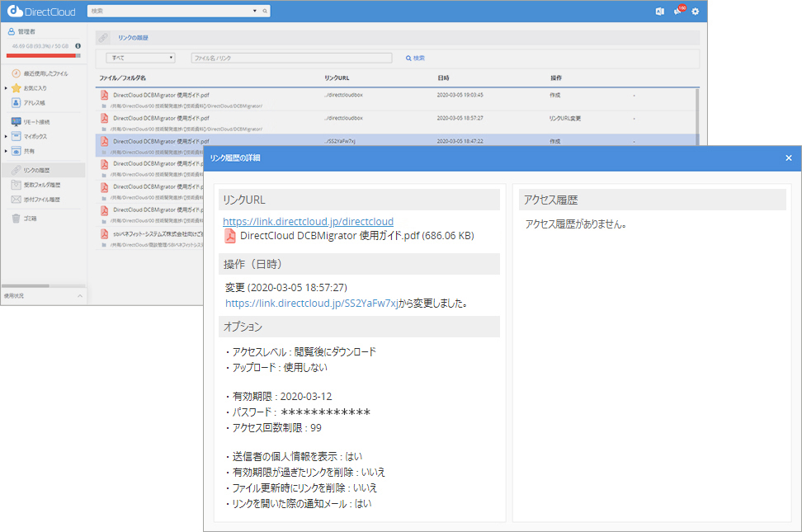Image resolution: width=802 pixels, height=532 pixels.
Task: Click the 共有 shared folder icon
Action: [x=16, y=152]
